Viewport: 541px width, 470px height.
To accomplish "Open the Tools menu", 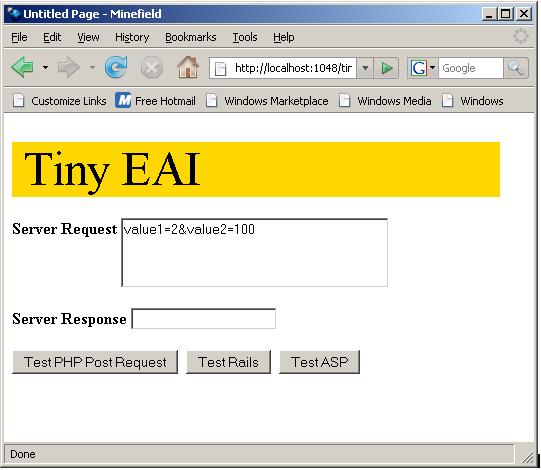I will pos(245,37).
